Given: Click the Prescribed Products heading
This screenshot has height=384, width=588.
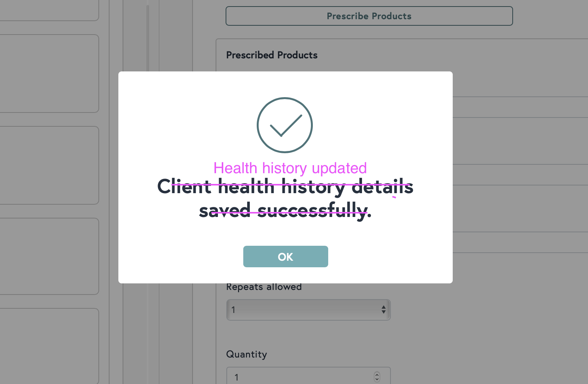Looking at the screenshot, I should point(272,55).
